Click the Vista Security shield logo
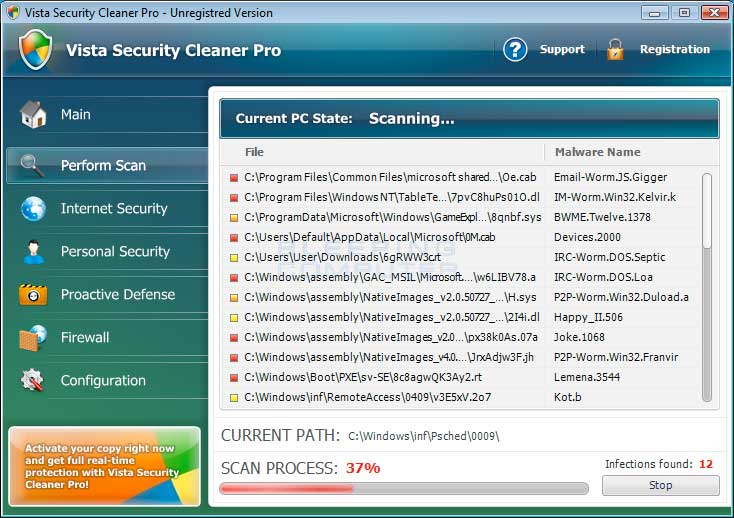The image size is (734, 518). [x=35, y=49]
